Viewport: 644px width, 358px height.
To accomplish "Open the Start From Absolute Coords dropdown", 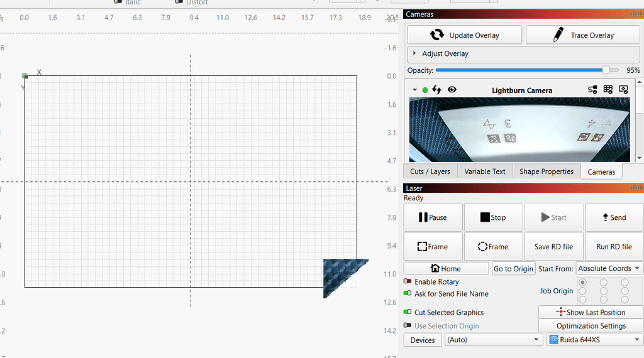I will (x=609, y=268).
